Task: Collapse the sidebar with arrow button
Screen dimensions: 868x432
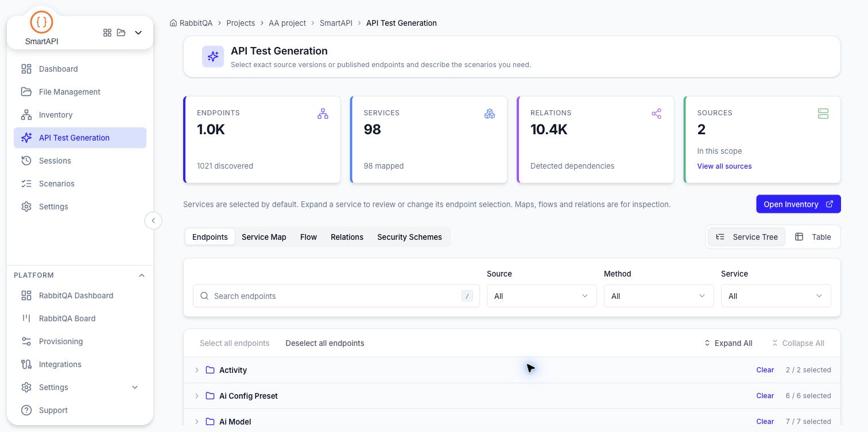Action: click(x=153, y=220)
